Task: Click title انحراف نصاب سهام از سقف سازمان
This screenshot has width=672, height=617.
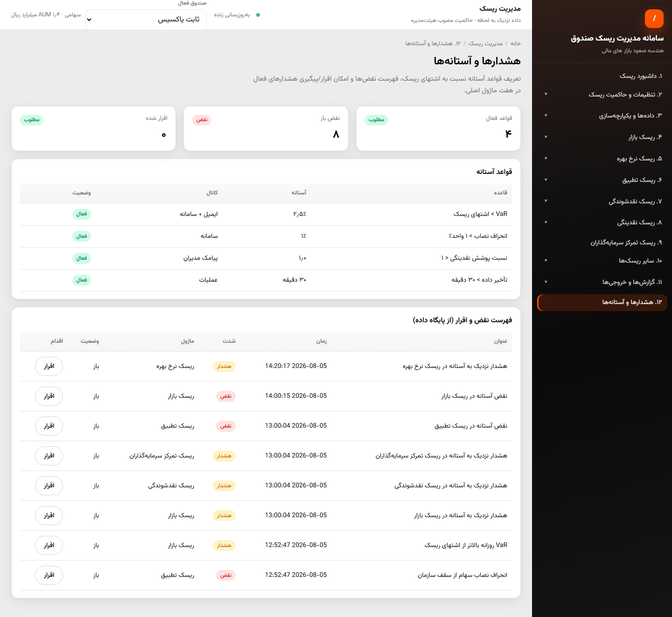Action: pyautogui.click(x=462, y=575)
